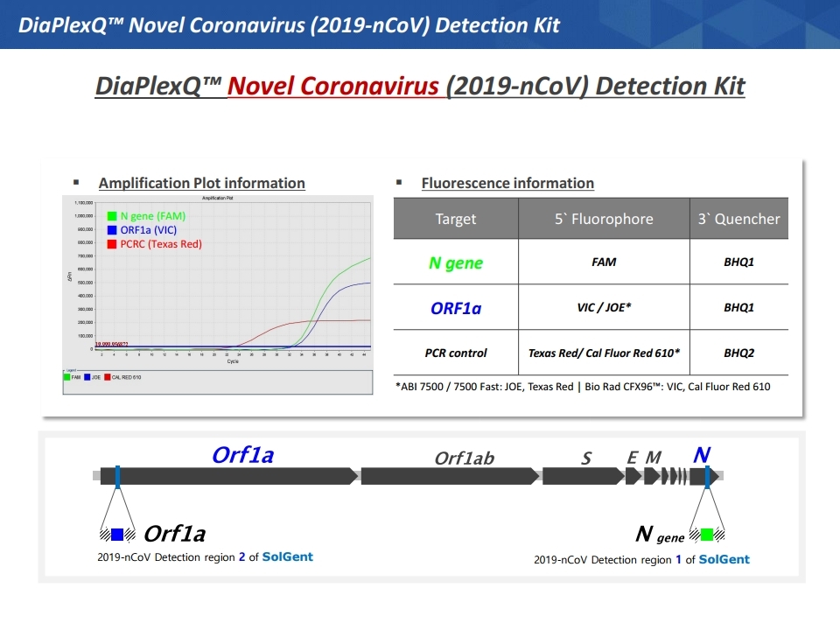Click the PCR control table cell
This screenshot has height=630, width=840.
coord(456,353)
